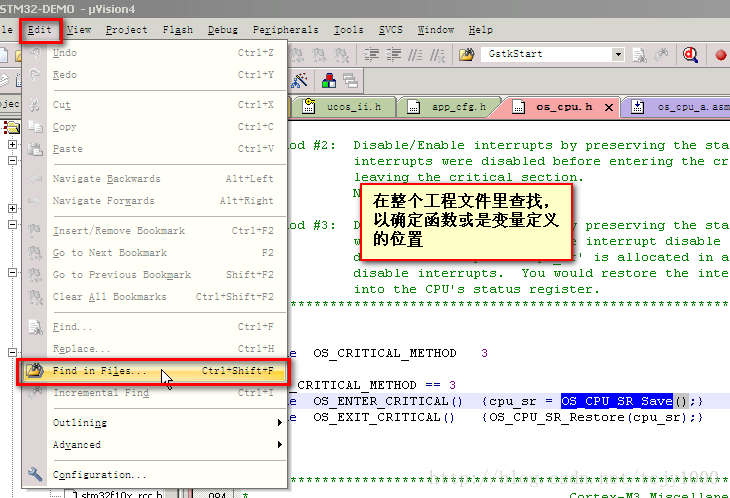Open the Tools menu
This screenshot has width=730, height=498.
(348, 30)
